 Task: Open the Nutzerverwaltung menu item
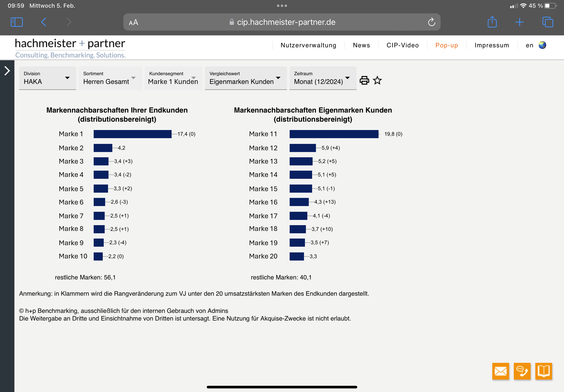click(308, 45)
